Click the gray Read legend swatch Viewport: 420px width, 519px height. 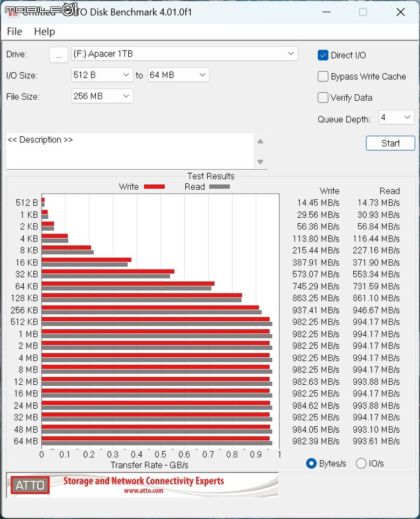pos(219,186)
